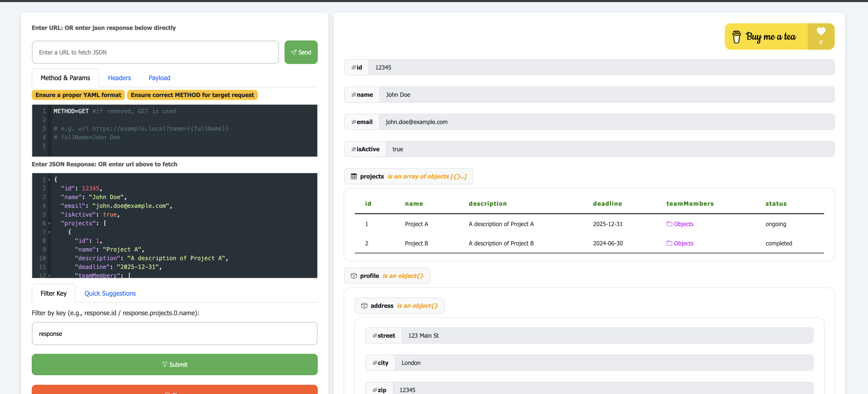Viewport: 868px width, 394px height.
Task: Toggle the address object section header
Action: [399, 306]
